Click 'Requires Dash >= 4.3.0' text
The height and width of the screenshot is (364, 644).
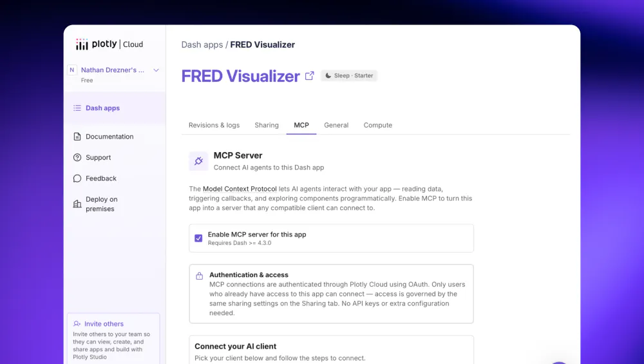[x=240, y=243]
